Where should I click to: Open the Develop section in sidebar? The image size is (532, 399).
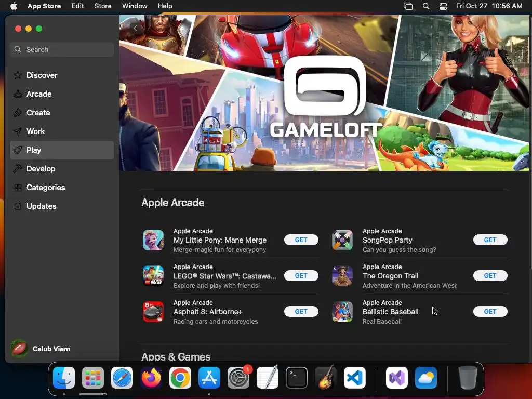62,169
